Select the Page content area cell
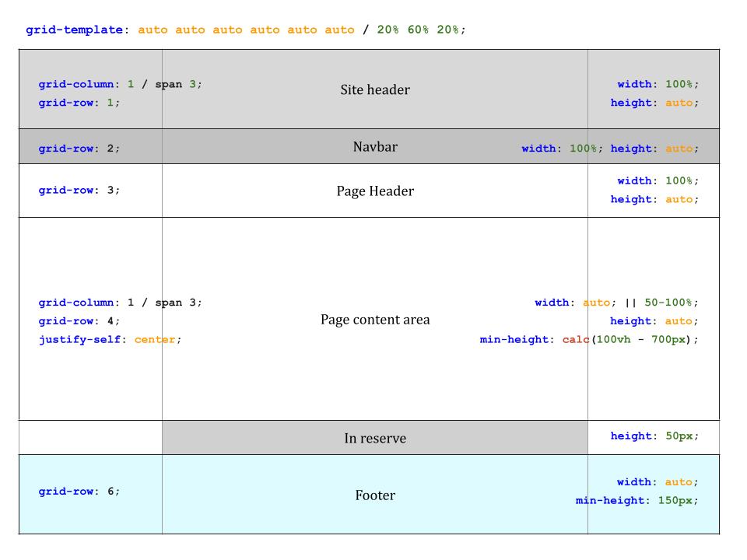This screenshot has height=560, width=747. pyautogui.click(x=374, y=320)
